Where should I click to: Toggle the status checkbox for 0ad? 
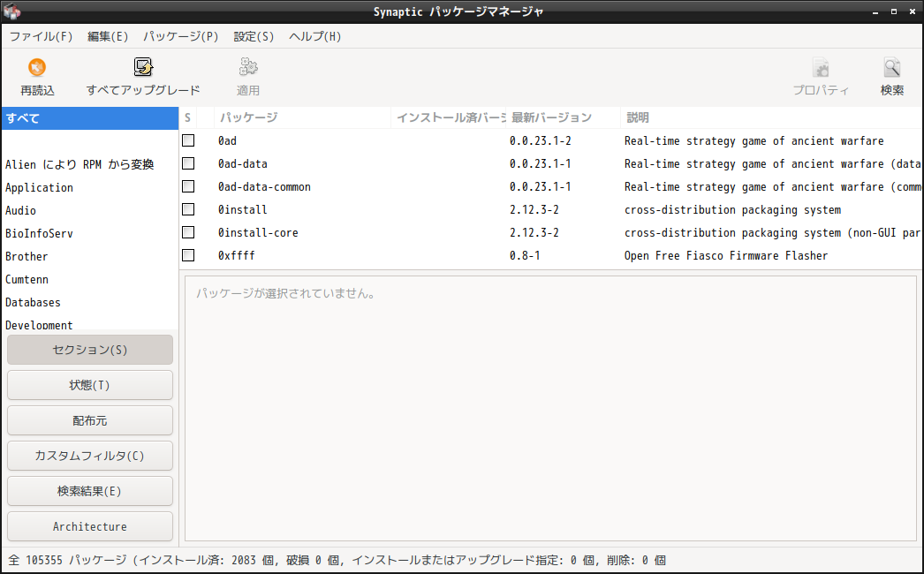point(188,140)
